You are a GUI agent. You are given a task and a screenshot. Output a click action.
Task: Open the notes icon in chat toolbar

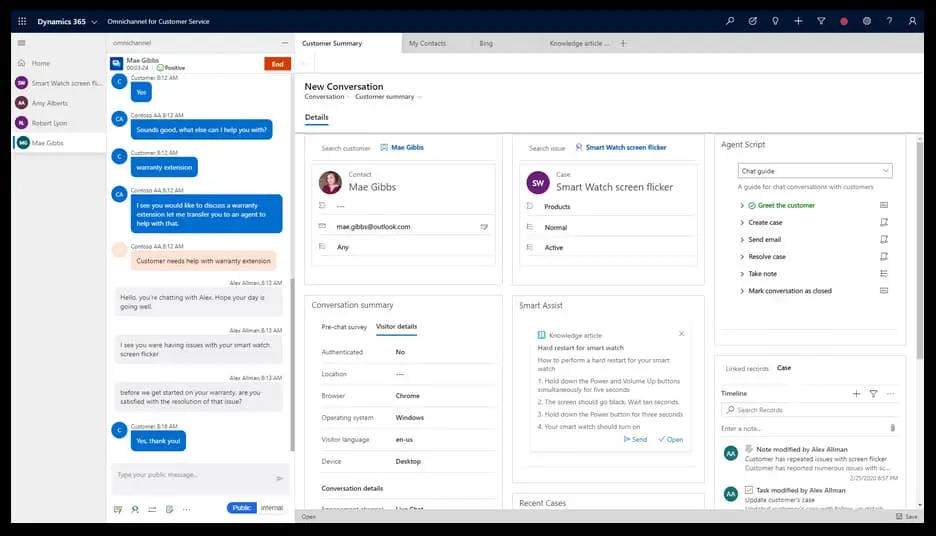pyautogui.click(x=170, y=509)
